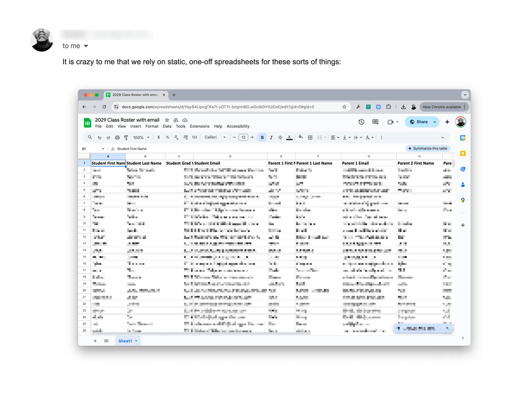Click the undo arrow in toolbar
The width and height of the screenshot is (532, 399).
coord(99,138)
